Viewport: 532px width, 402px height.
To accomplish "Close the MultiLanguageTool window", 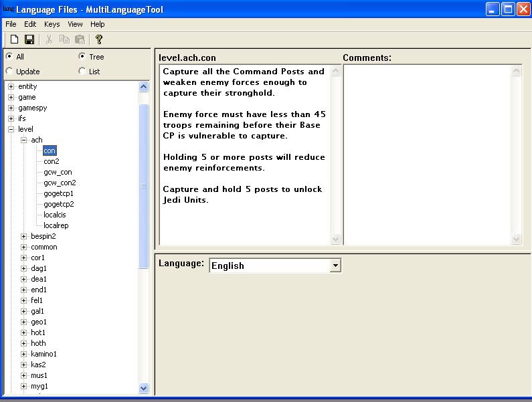I will click(x=523, y=9).
